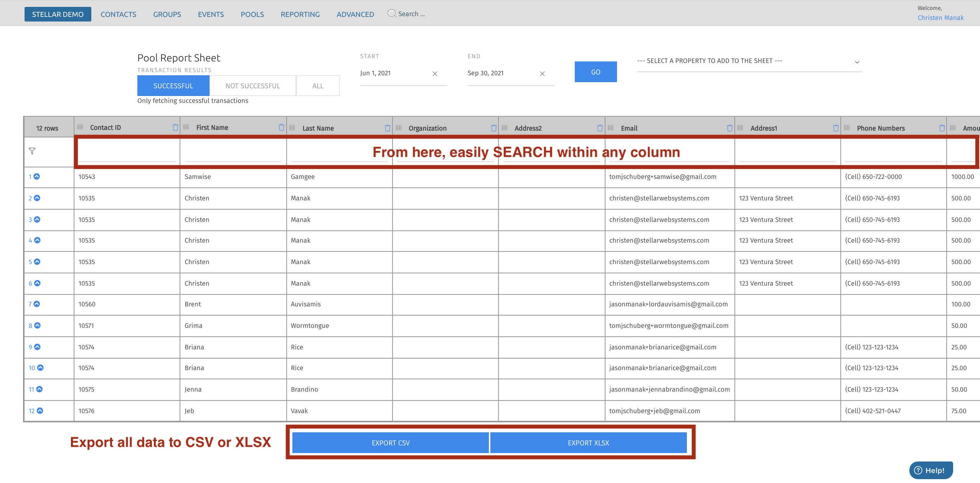Click trash icon on Contact ID column
This screenshot has width=980, height=483.
(175, 127)
